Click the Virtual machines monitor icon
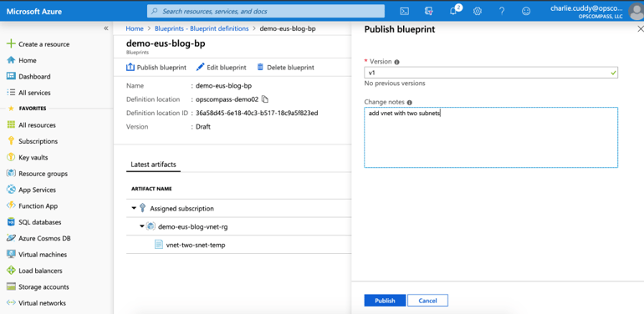Screen dimensions: 644x314 [11, 254]
